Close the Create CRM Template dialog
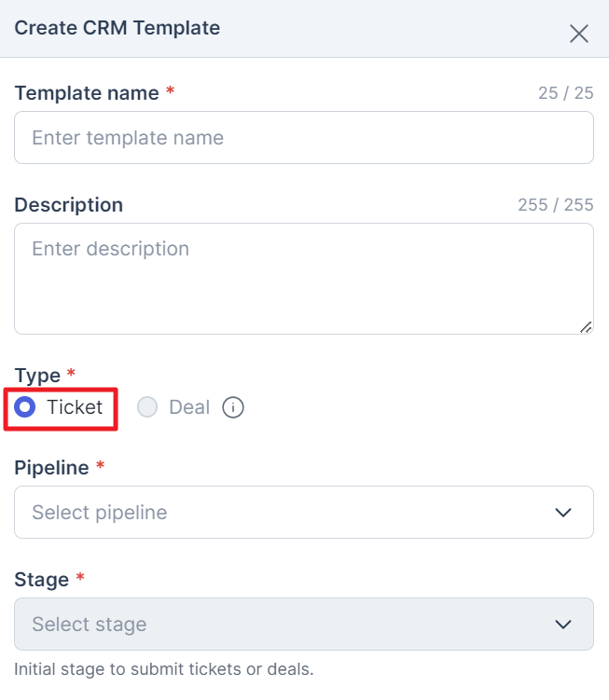This screenshot has height=700, width=609. point(579,34)
